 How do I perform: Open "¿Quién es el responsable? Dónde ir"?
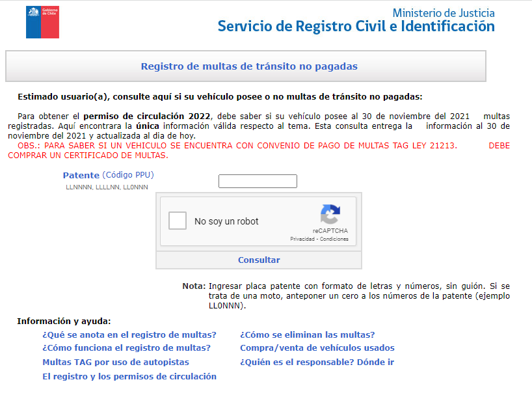click(317, 362)
